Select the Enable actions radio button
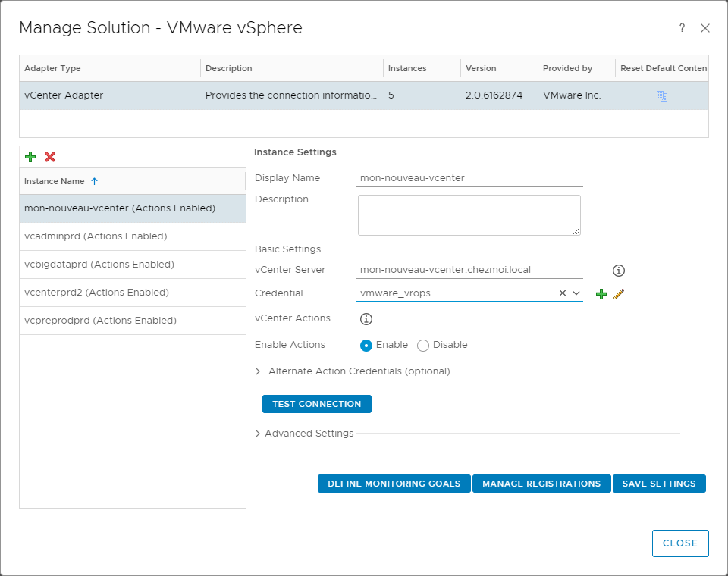 coord(366,345)
